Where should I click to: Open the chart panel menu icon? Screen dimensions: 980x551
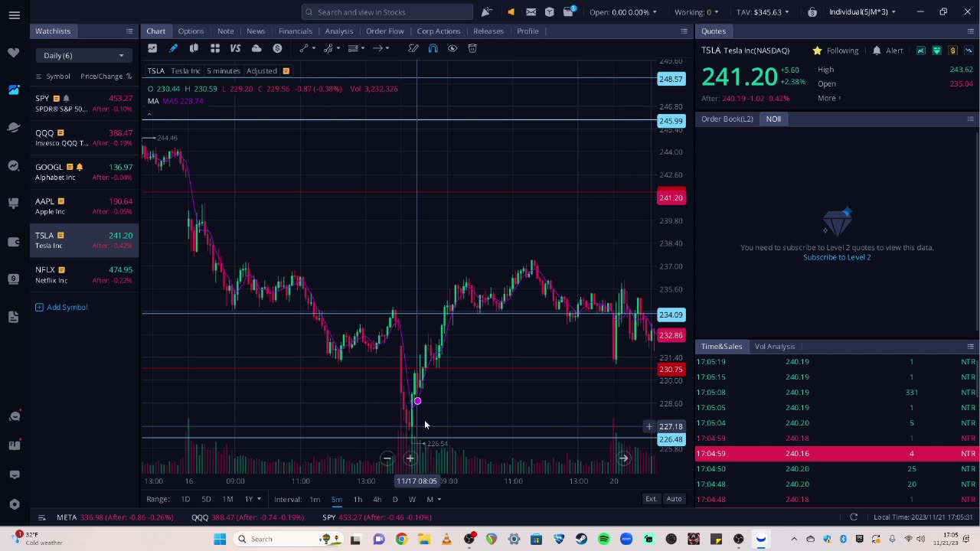coord(684,31)
